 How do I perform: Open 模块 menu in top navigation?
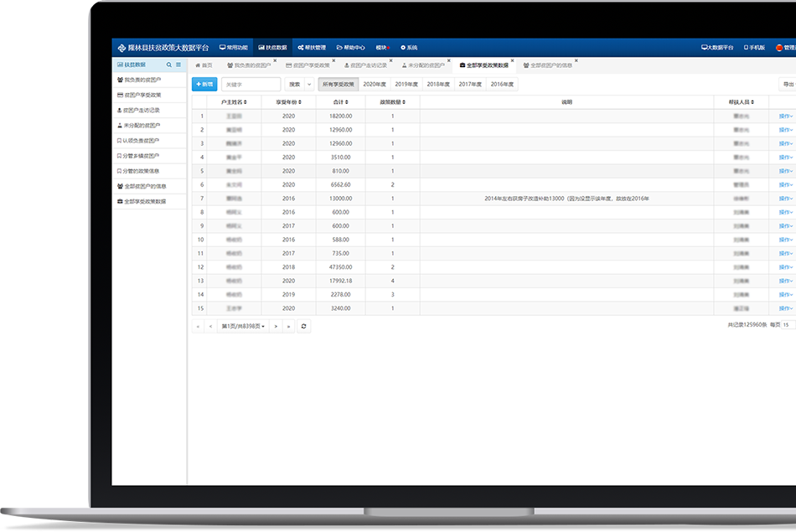point(383,48)
